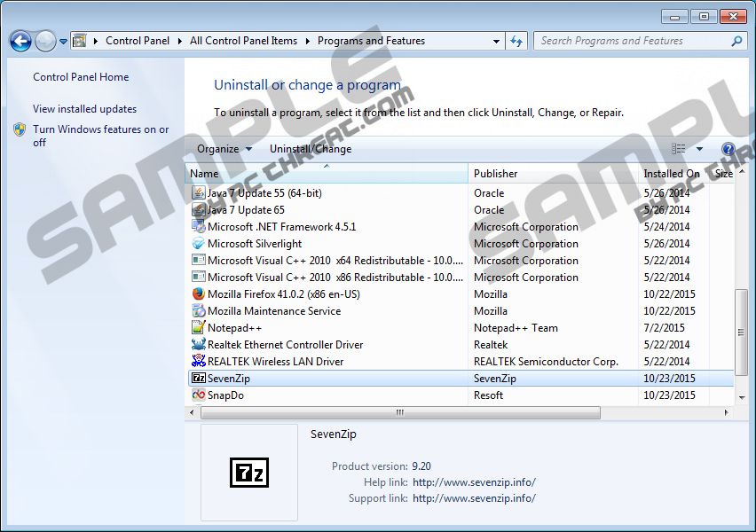Sort list by Installed On column
Image resolution: width=756 pixels, height=532 pixels.
[x=673, y=174]
